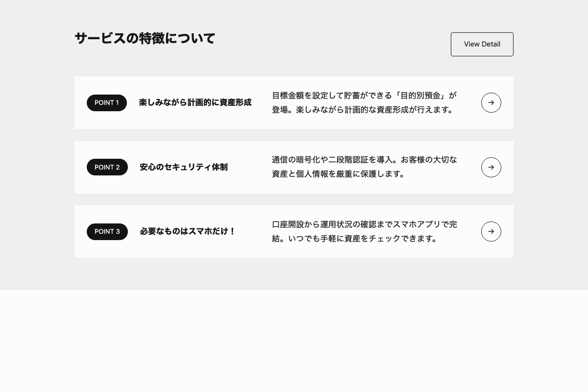Click the arrow icon in the POINT 3 row
The width and height of the screenshot is (588, 392).
point(491,232)
